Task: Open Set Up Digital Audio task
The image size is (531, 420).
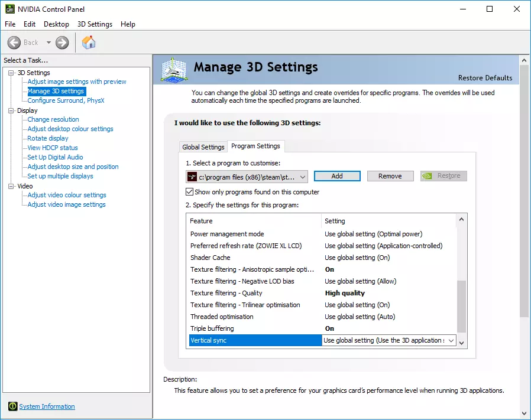Action: [x=55, y=157]
